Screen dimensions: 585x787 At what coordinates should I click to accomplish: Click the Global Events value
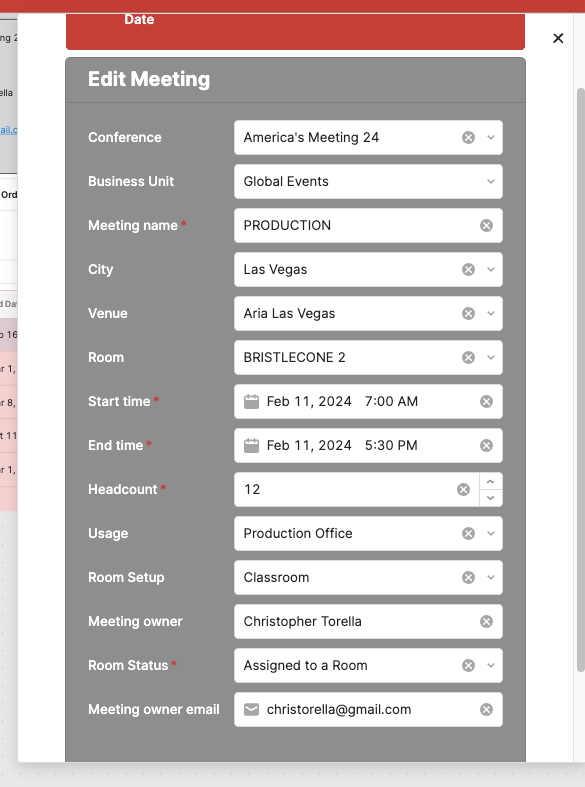[x=286, y=182]
